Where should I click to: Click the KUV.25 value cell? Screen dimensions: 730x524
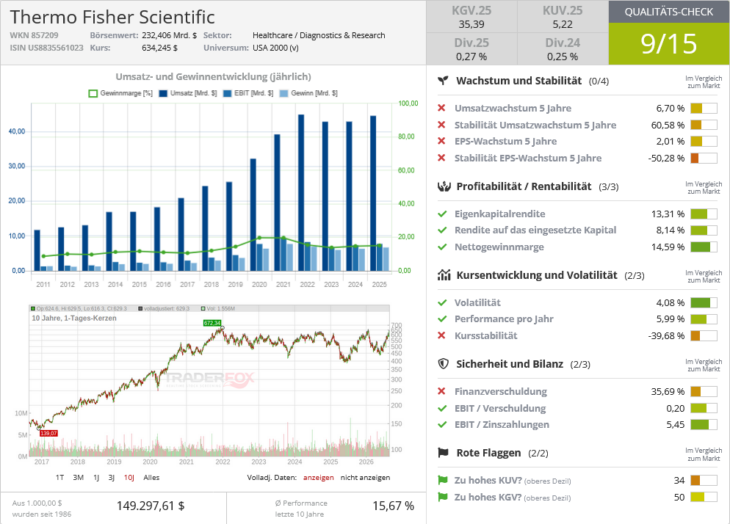tap(562, 17)
